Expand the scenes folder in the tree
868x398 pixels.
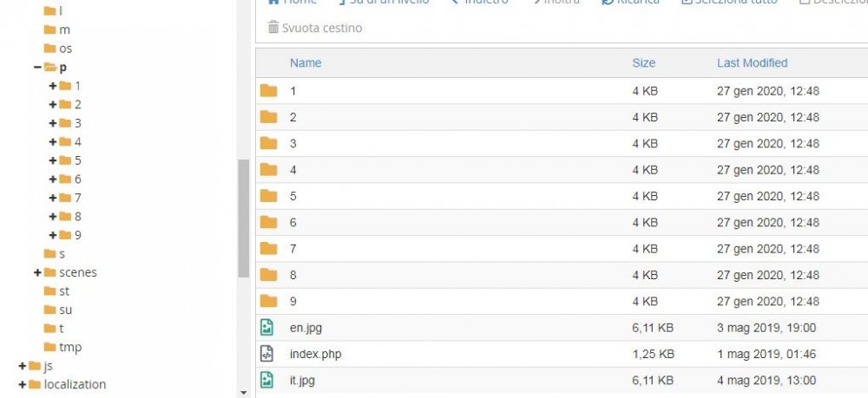coord(37,272)
